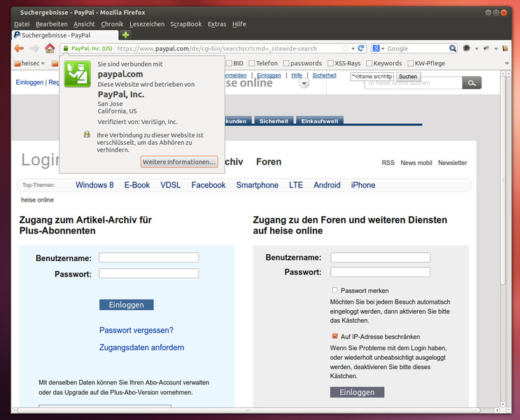Open the Chronik menu
Screen dimensions: 520x420
[x=112, y=24]
